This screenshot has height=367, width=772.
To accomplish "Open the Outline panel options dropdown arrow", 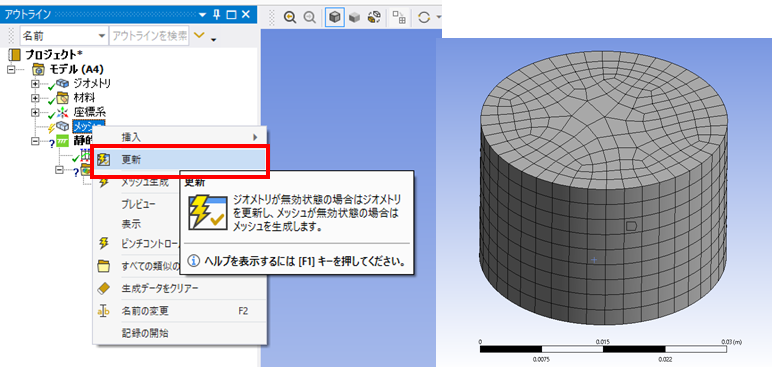I will click(203, 14).
